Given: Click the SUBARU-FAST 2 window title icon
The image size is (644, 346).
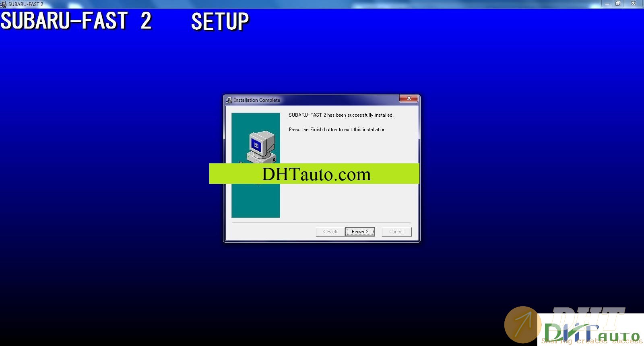Looking at the screenshot, I should [x=4, y=4].
